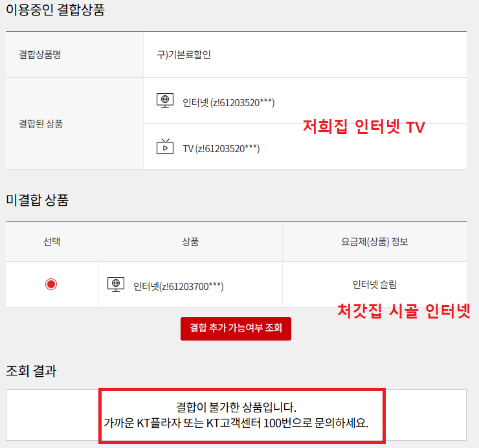The width and height of the screenshot is (479, 448).
Task: Select the 인터넷(z!61203700***) radio button
Action: 51,284
